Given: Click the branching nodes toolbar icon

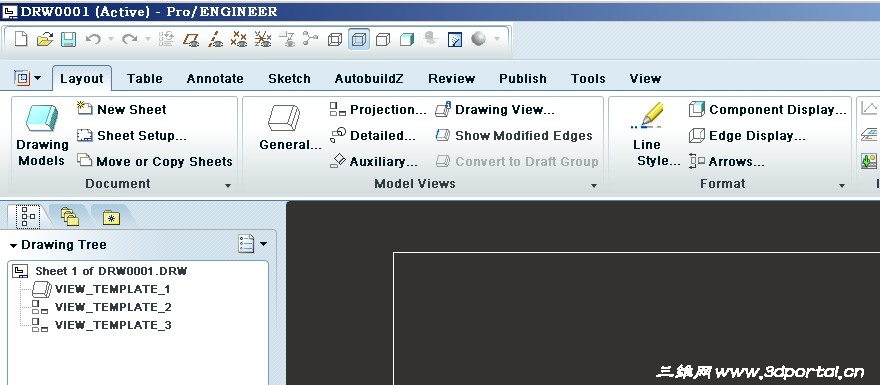Looking at the screenshot, I should [x=310, y=39].
